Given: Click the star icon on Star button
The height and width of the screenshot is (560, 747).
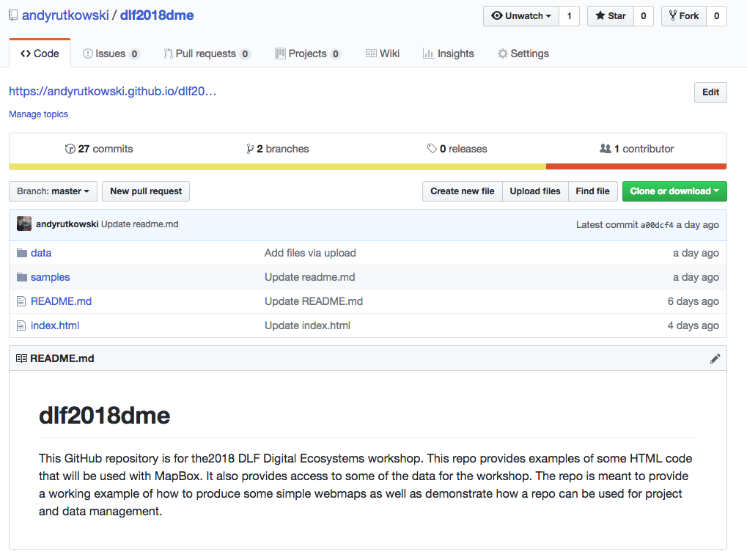Looking at the screenshot, I should [x=600, y=15].
